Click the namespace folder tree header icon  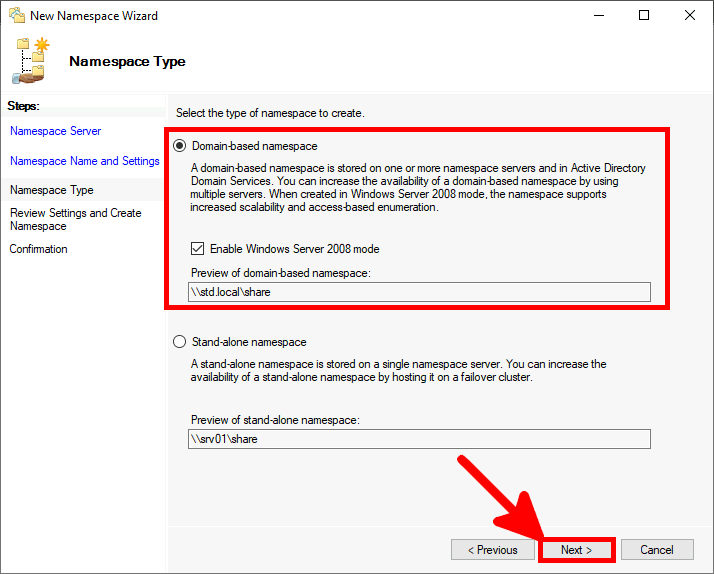pos(31,61)
